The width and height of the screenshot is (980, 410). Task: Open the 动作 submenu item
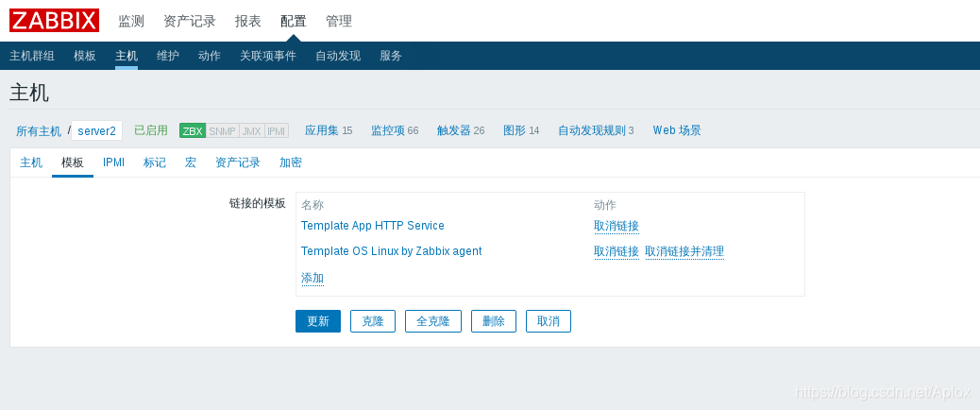click(210, 56)
